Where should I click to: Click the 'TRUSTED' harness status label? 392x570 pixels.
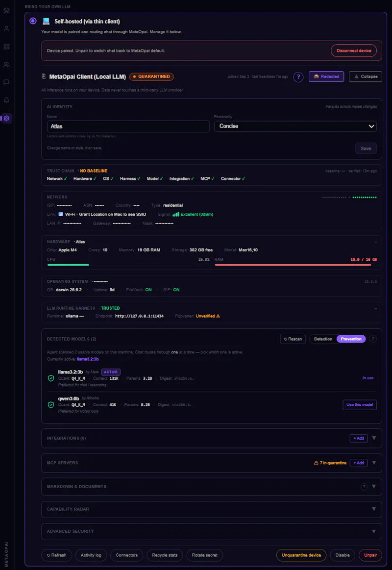click(110, 308)
